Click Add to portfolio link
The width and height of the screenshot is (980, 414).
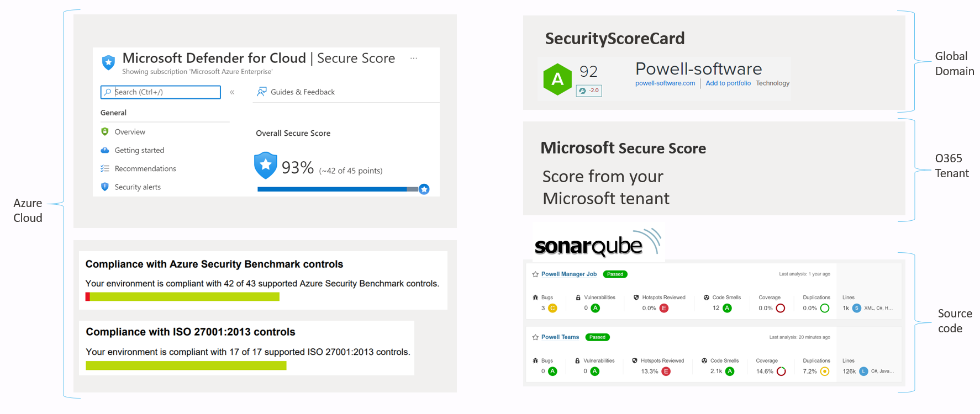point(728,83)
